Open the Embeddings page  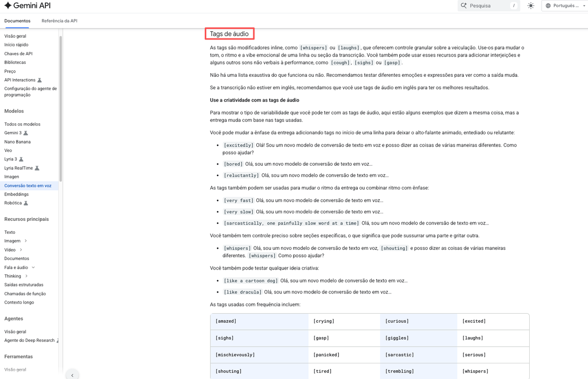click(17, 195)
